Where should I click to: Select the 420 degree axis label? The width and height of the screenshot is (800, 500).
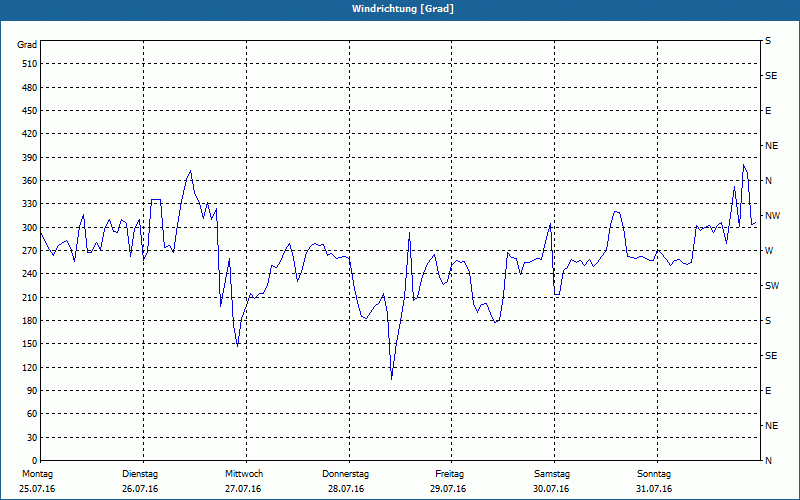[x=30, y=134]
